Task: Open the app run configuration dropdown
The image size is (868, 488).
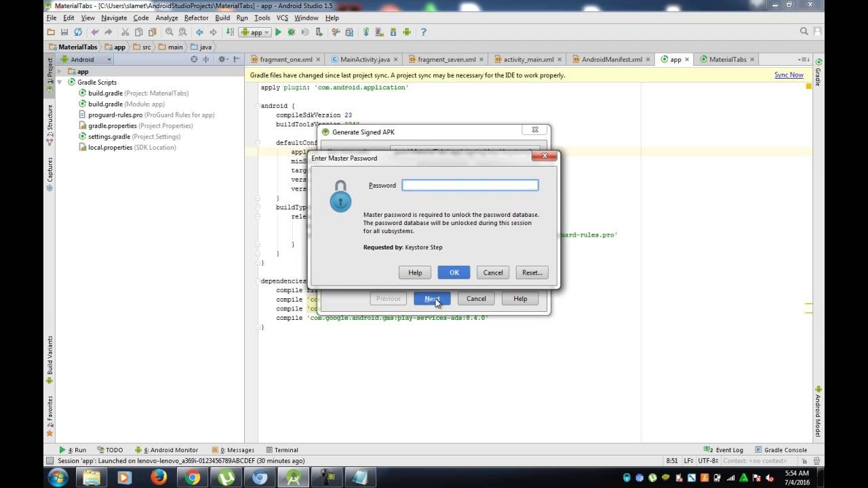Action: click(x=255, y=32)
